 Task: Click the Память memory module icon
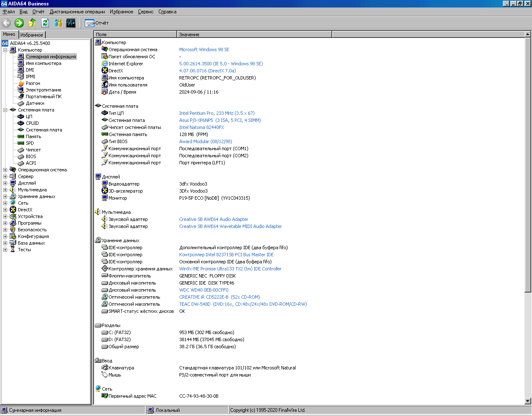[21, 136]
